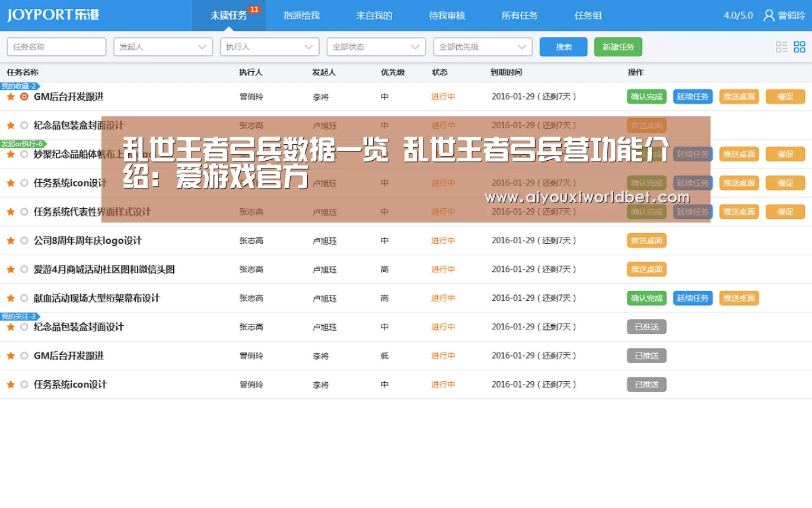
Task: Toggle star on 献血活动现场大型绗架幕布设计
Action: pos(11,298)
